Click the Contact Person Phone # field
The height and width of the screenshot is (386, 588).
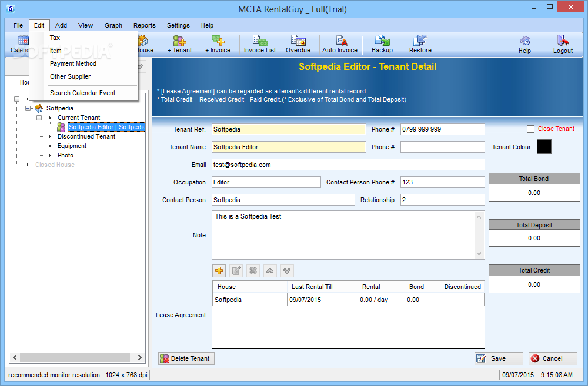click(x=443, y=182)
